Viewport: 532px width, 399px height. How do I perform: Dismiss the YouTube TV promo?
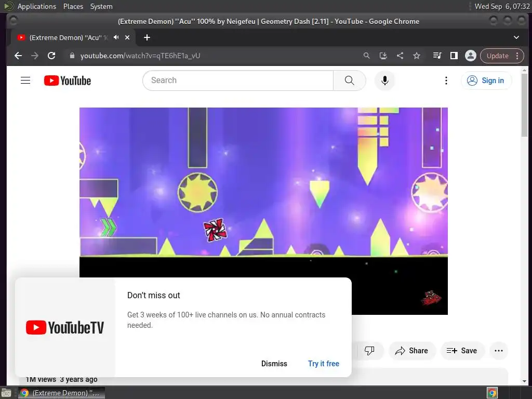coord(274,363)
